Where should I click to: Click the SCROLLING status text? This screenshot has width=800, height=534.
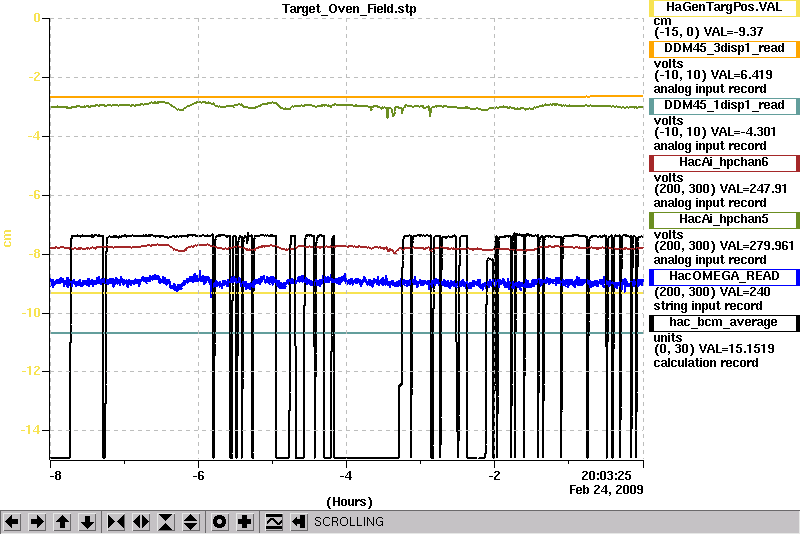coord(349,522)
